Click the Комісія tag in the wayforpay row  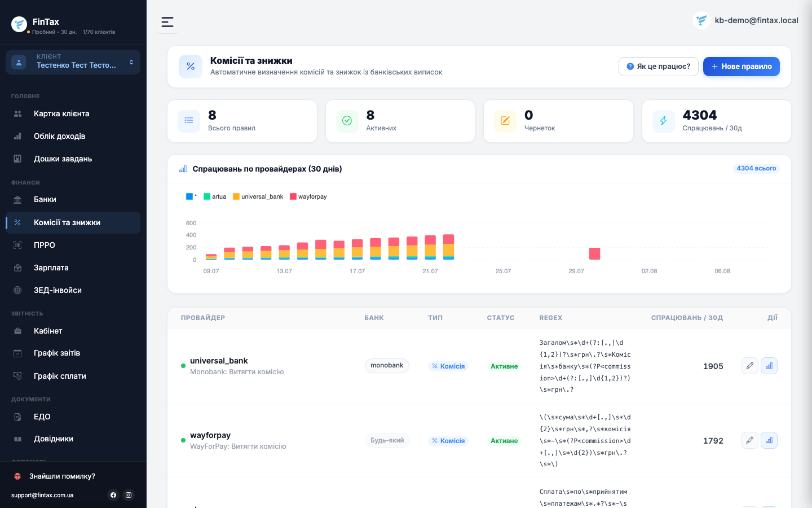(448, 441)
